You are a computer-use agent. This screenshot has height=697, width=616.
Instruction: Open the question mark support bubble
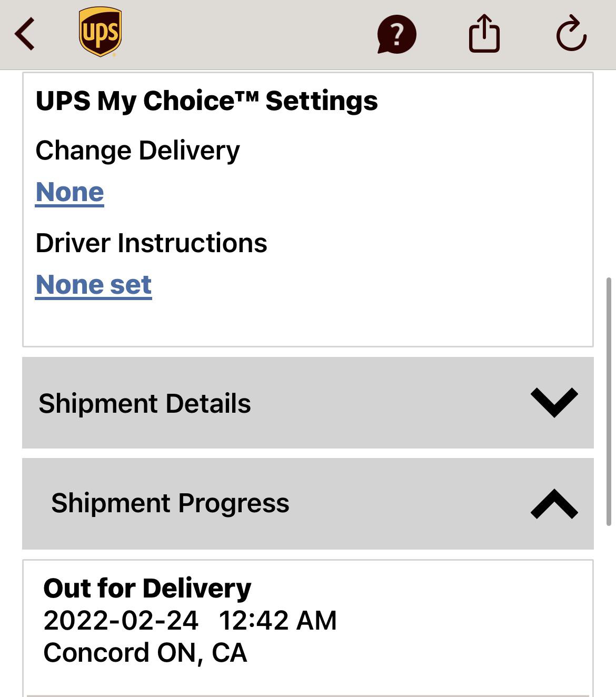coord(396,35)
